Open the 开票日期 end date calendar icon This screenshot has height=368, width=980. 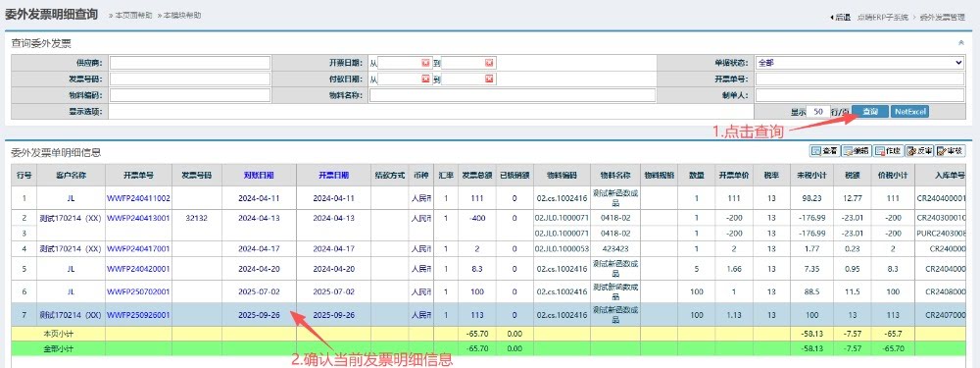pyautogui.click(x=489, y=63)
